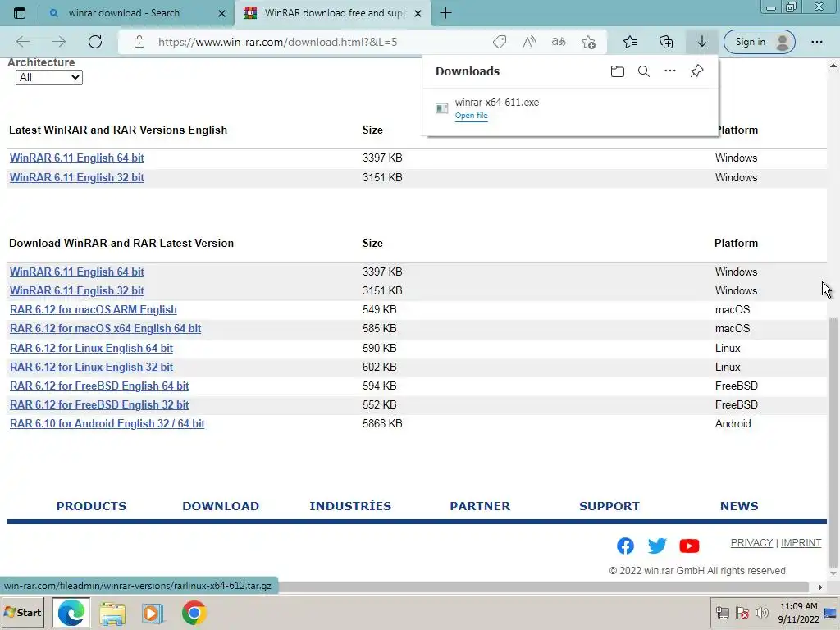
Task: Open the PARTNER menu item
Action: point(480,506)
